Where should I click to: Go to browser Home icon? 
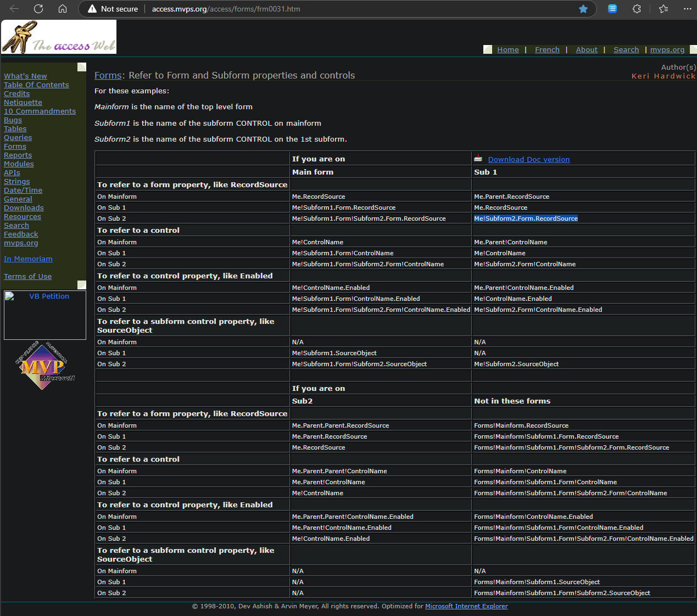click(x=63, y=9)
